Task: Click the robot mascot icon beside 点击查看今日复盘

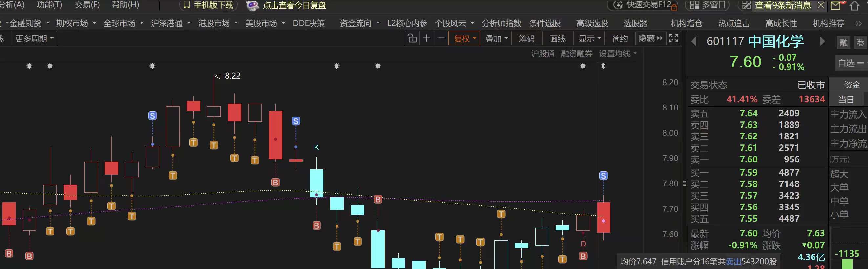Action: pos(252,5)
